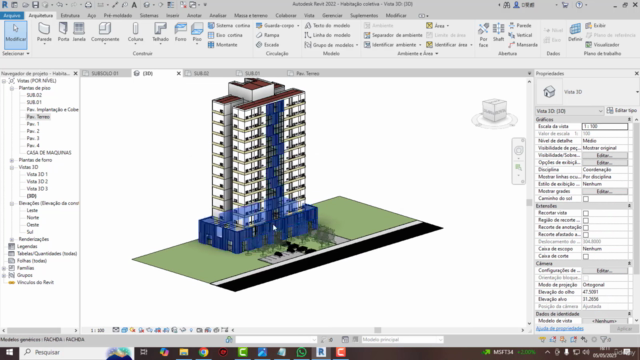
Task: Pick the Telhado roof tool
Action: point(160,33)
